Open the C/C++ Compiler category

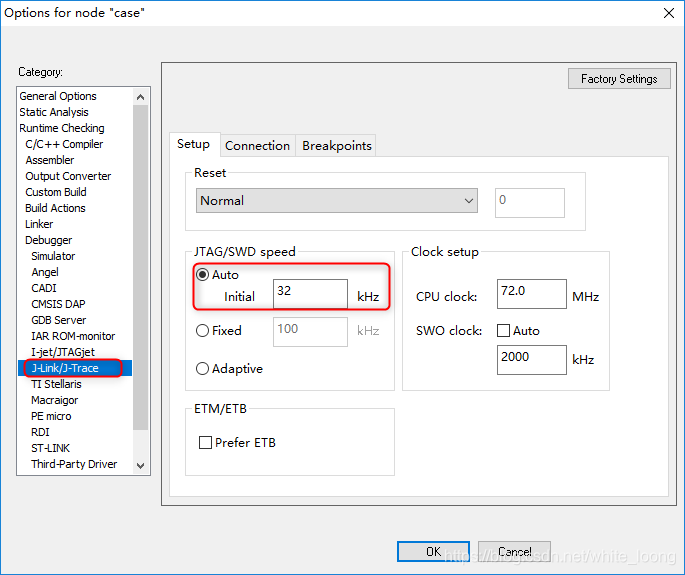point(64,144)
